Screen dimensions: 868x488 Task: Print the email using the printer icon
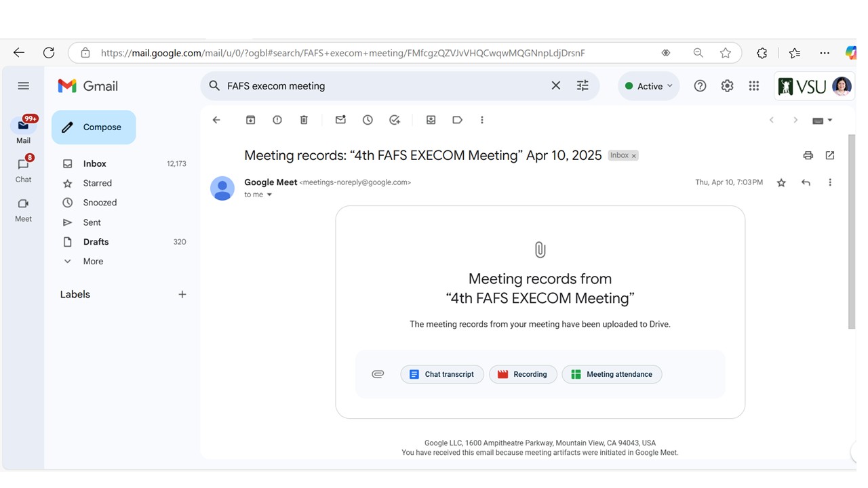point(808,155)
